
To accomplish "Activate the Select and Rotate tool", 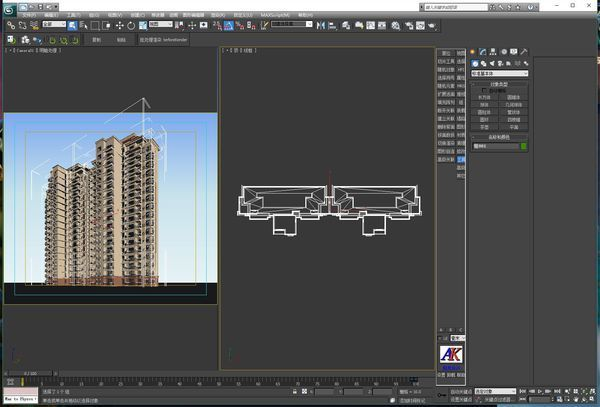I will 131,26.
